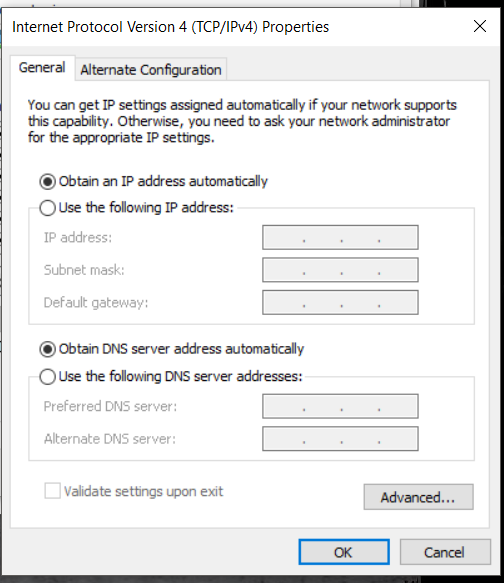
Task: Click the Validate settings upon exit label
Action: tap(143, 492)
